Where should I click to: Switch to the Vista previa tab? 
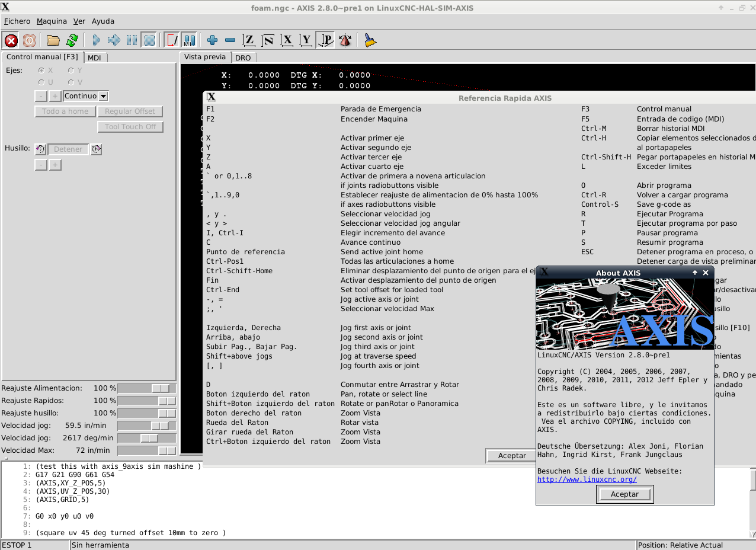coord(205,57)
